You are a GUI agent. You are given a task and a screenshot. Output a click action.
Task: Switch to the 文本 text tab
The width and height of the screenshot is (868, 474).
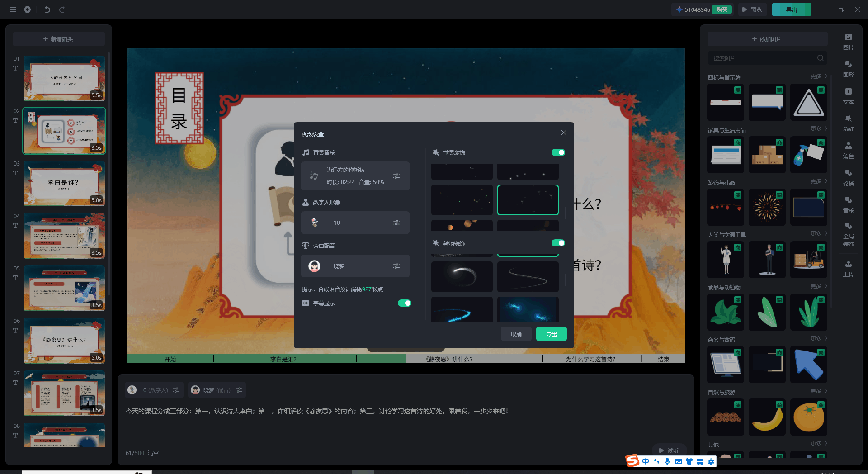(848, 96)
